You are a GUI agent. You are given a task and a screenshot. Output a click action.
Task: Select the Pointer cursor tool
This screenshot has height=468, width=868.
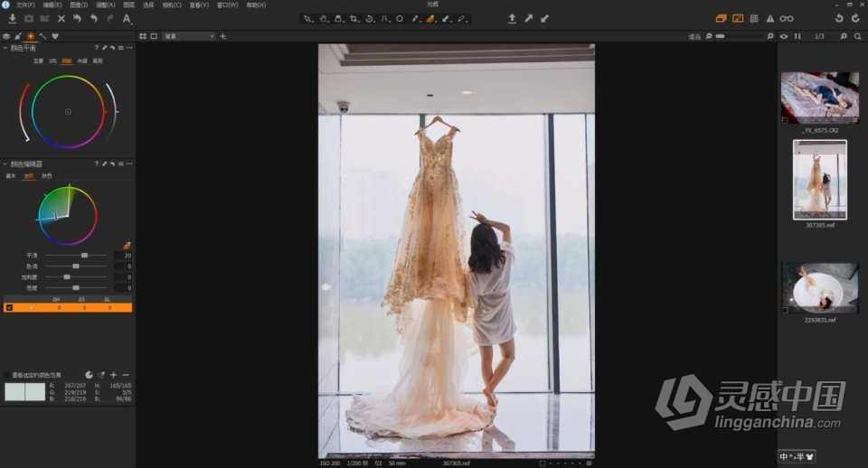[308, 19]
